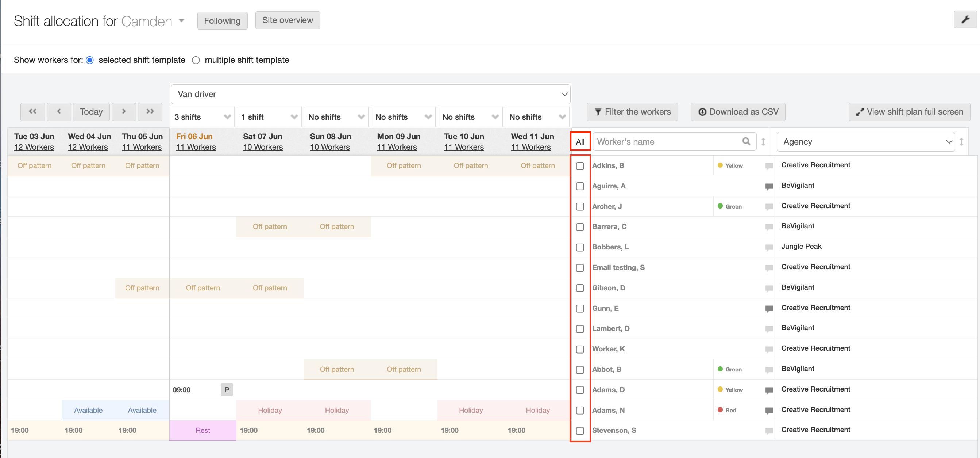The height and width of the screenshot is (458, 980).
Task: Open the Site overview tab
Action: (287, 20)
